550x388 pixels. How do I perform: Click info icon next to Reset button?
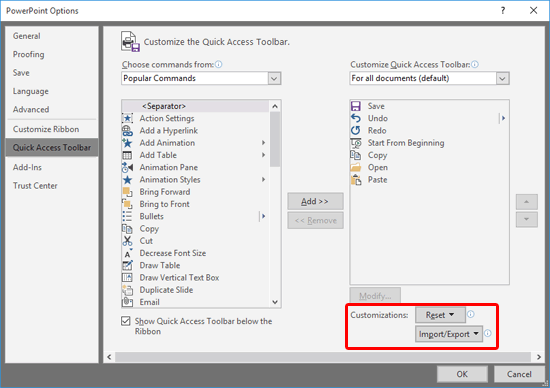pos(471,314)
